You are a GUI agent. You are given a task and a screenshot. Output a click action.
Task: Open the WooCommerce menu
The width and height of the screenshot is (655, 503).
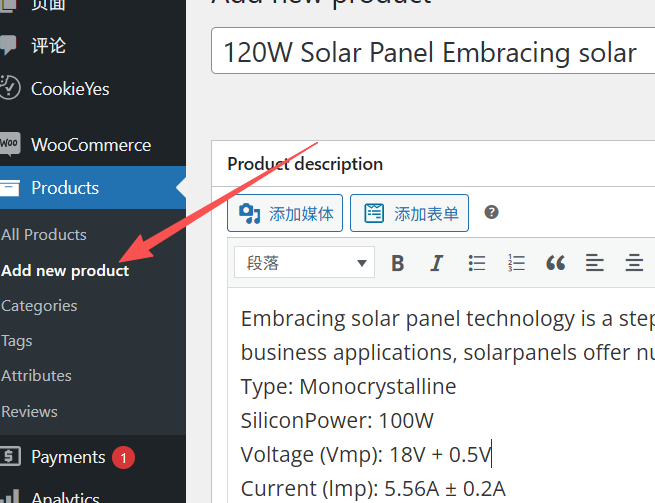(90, 145)
